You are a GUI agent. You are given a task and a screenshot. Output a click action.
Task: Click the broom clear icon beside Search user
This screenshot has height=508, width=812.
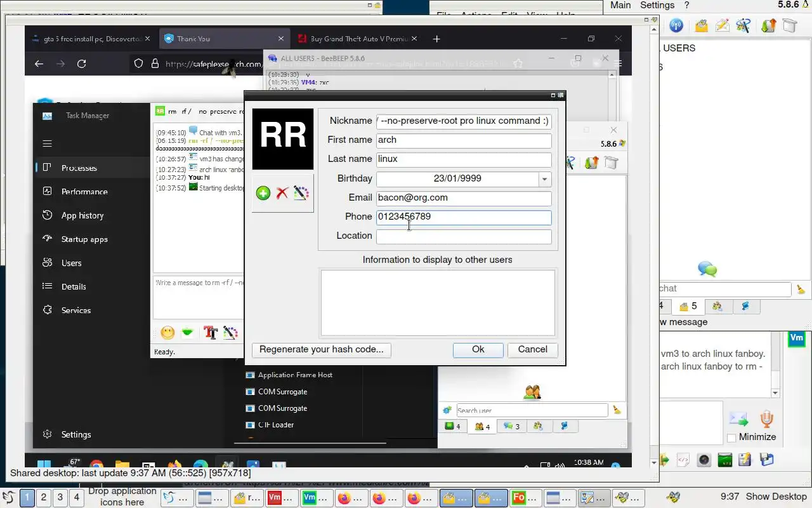[x=617, y=410]
